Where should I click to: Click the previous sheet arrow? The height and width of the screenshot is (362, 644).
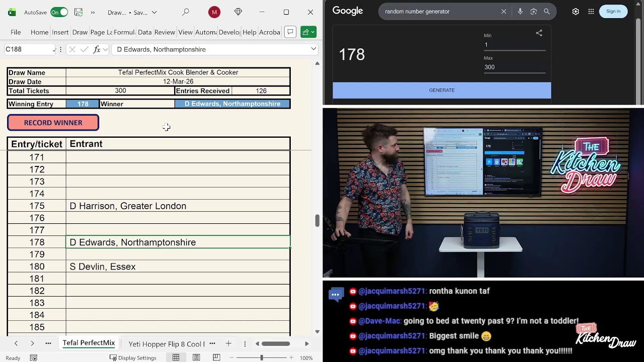16,343
